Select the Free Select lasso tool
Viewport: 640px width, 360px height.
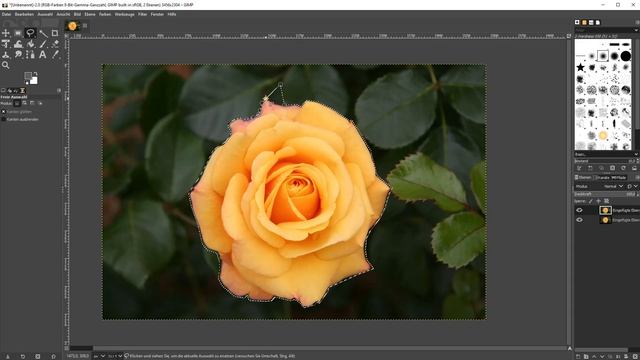tap(30, 33)
